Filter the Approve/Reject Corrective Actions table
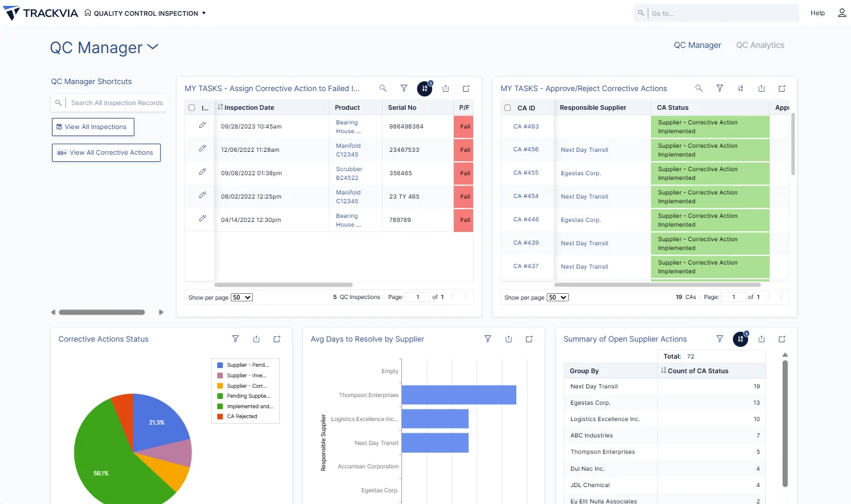The width and height of the screenshot is (851, 504). [720, 88]
